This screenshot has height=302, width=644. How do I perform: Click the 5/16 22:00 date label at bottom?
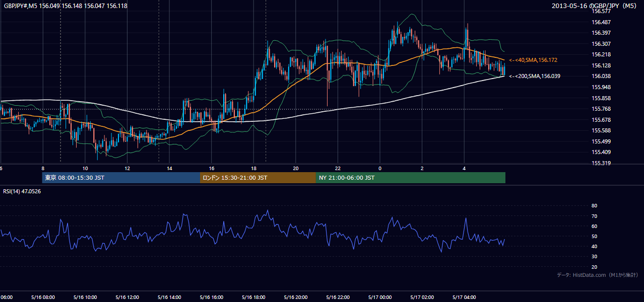[338, 297]
